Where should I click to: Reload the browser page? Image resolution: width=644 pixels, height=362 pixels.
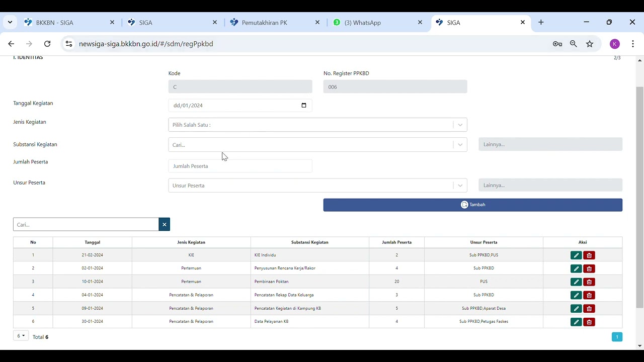47,44
